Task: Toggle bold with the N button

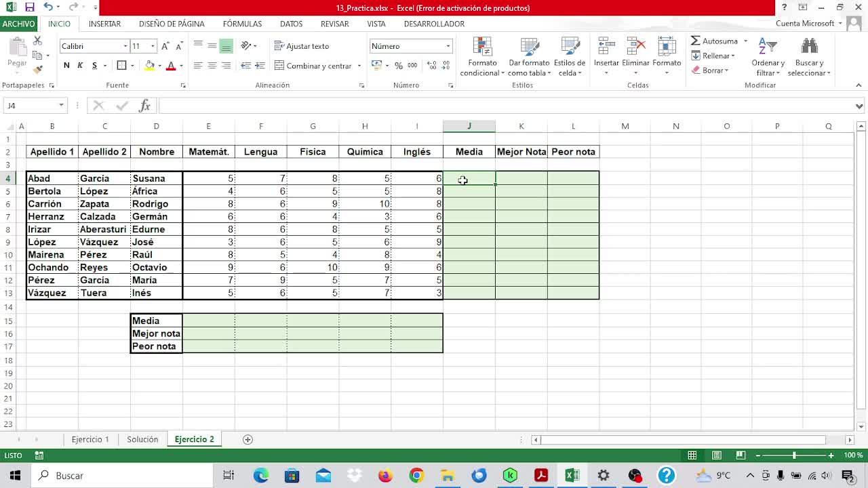Action: (x=66, y=66)
